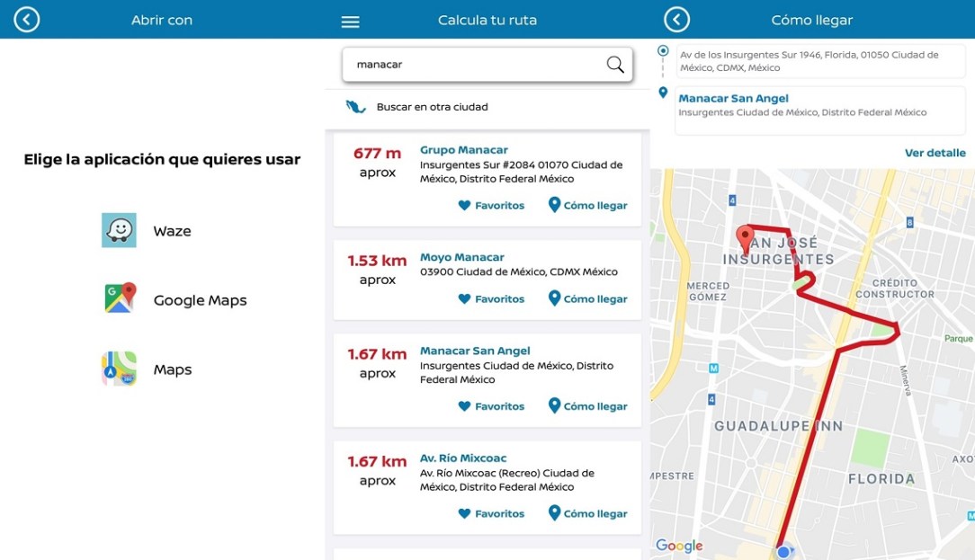This screenshot has width=975, height=560.
Task: Add Grupo Manacar to Favoritos
Action: click(x=491, y=205)
